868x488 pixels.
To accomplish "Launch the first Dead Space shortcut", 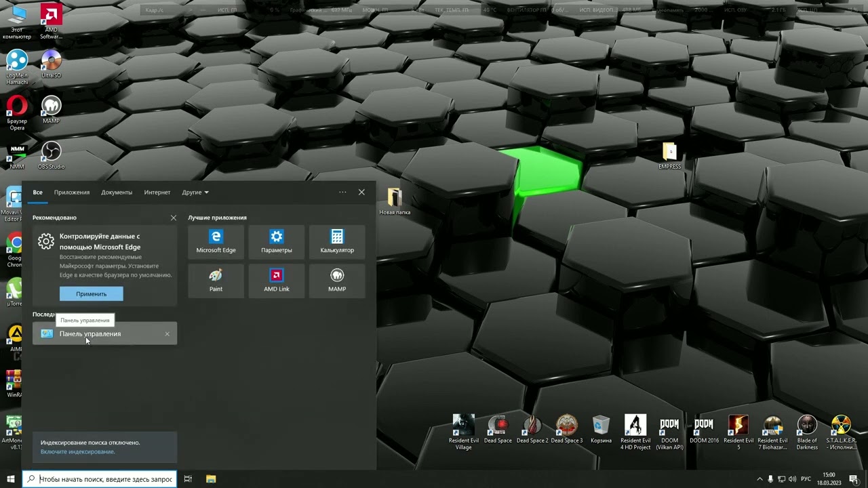I will (498, 429).
